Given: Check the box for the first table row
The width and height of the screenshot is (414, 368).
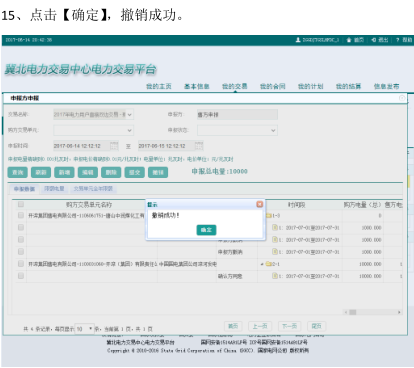Looking at the screenshot, I should pos(21,215).
